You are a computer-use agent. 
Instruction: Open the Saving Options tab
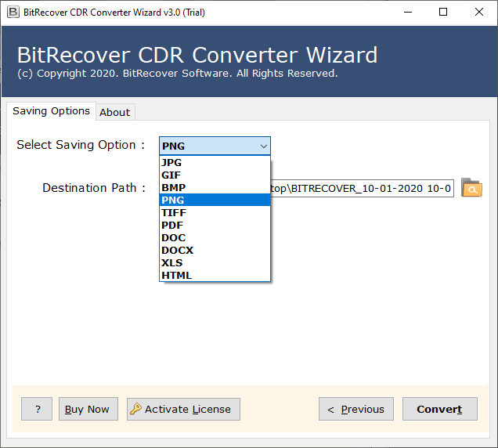point(51,111)
